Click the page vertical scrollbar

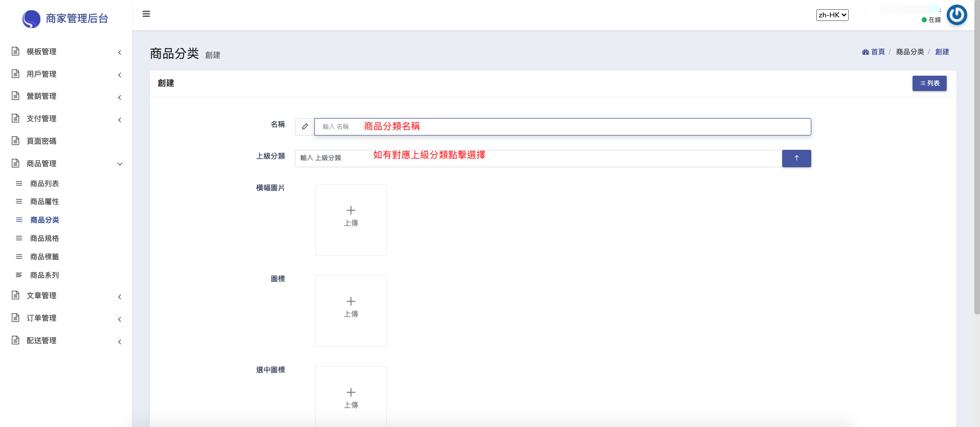[977, 157]
